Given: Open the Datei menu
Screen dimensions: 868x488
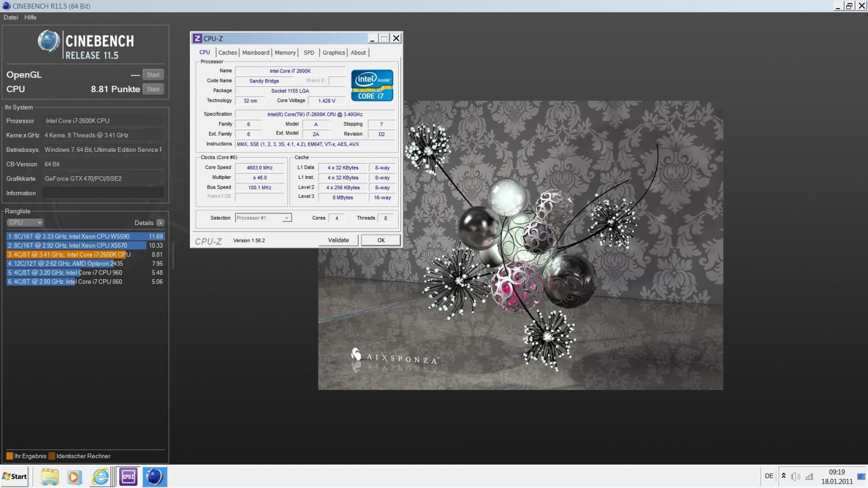Looking at the screenshot, I should click(x=11, y=17).
